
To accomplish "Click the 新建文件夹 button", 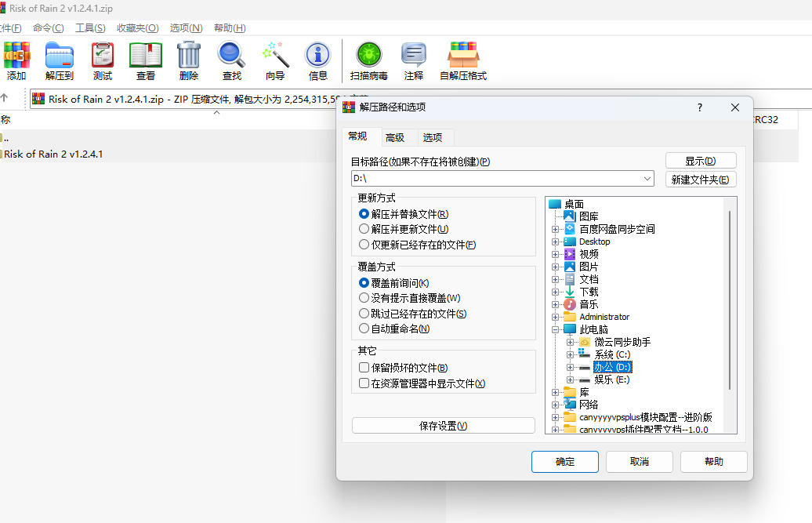I will (701, 180).
